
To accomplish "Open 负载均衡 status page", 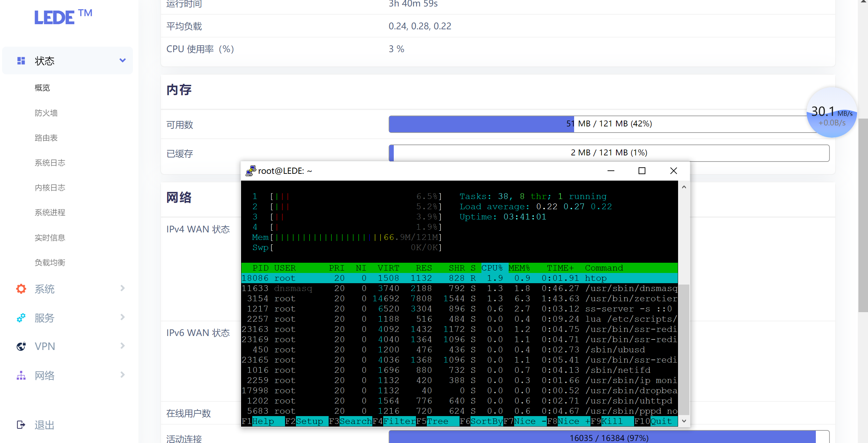I will (50, 262).
